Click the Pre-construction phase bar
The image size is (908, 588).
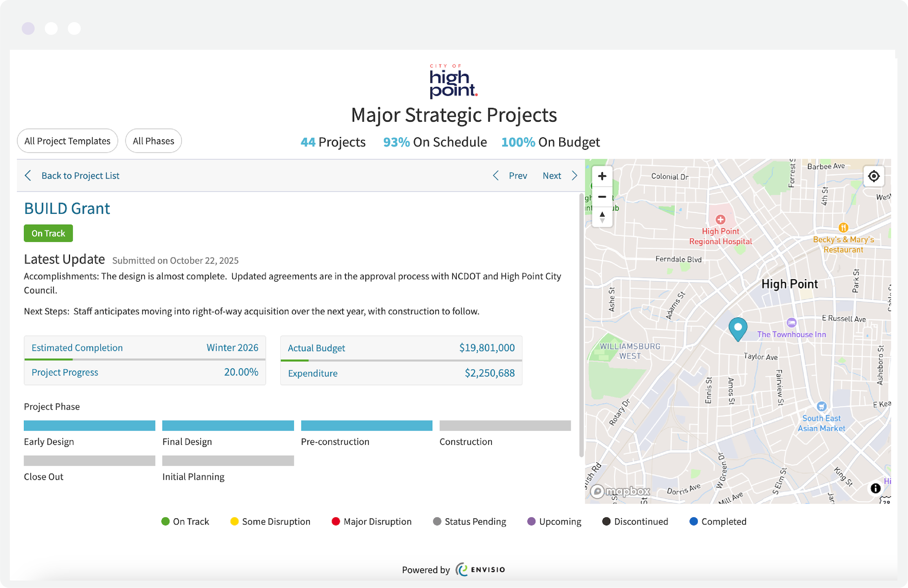pos(366,425)
